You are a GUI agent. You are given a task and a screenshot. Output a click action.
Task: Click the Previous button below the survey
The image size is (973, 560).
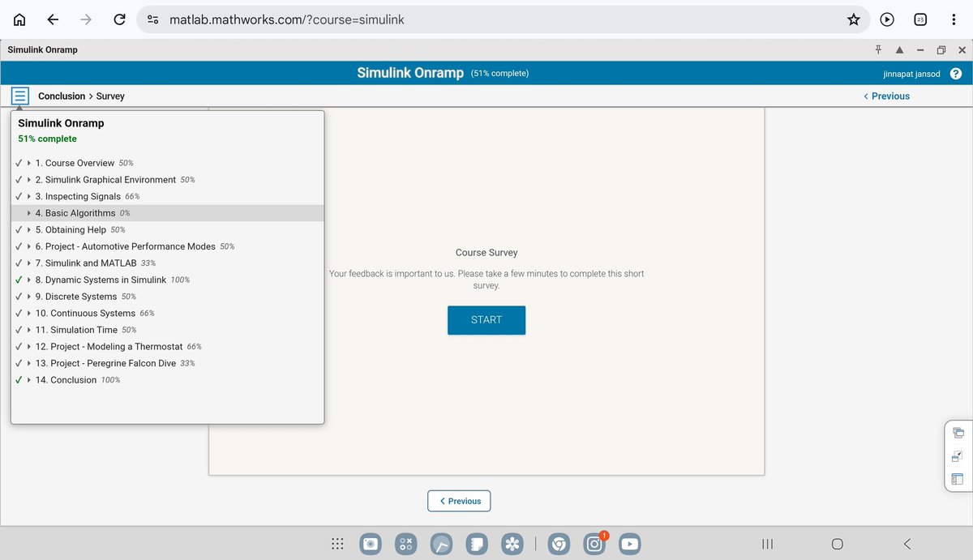[459, 501]
